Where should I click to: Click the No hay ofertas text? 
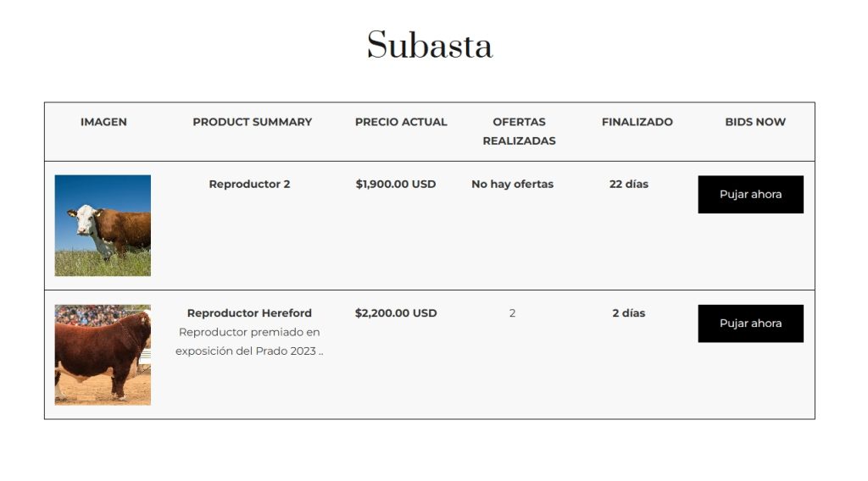pyautogui.click(x=512, y=184)
